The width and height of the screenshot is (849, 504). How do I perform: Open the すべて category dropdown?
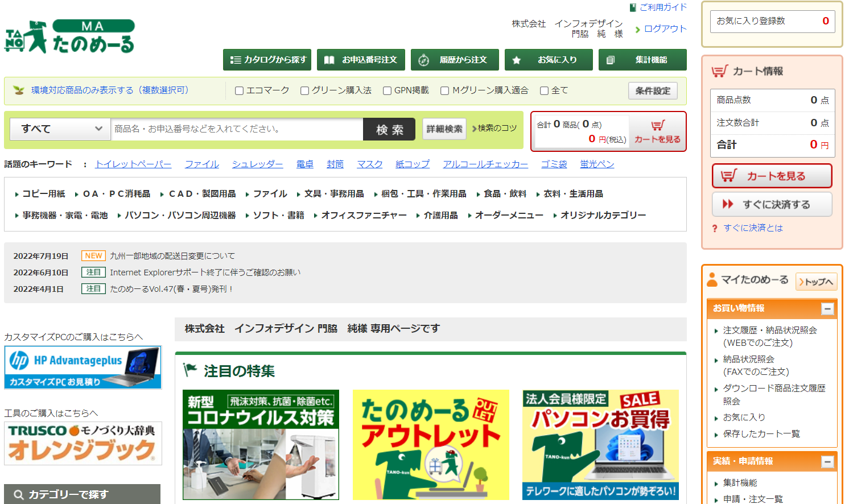[x=60, y=129]
